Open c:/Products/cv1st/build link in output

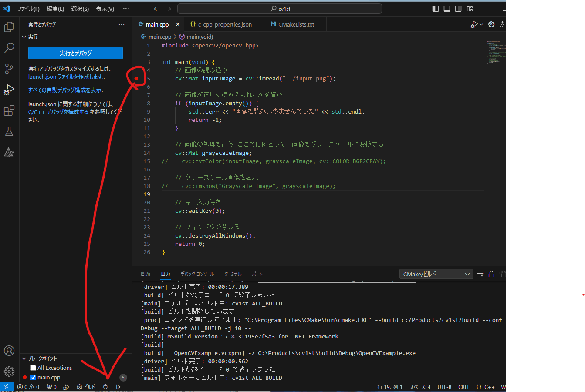coord(440,320)
